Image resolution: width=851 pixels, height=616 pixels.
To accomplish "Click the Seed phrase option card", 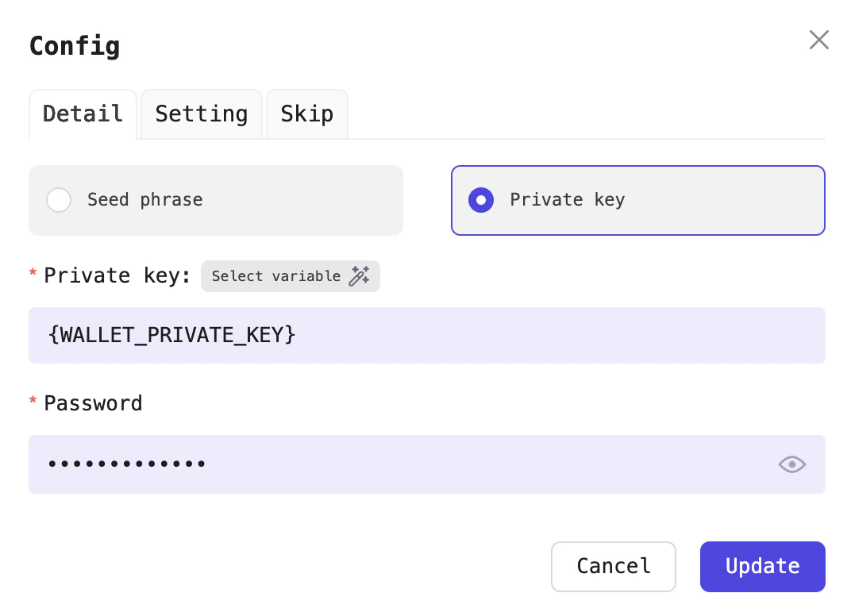I will tap(216, 200).
